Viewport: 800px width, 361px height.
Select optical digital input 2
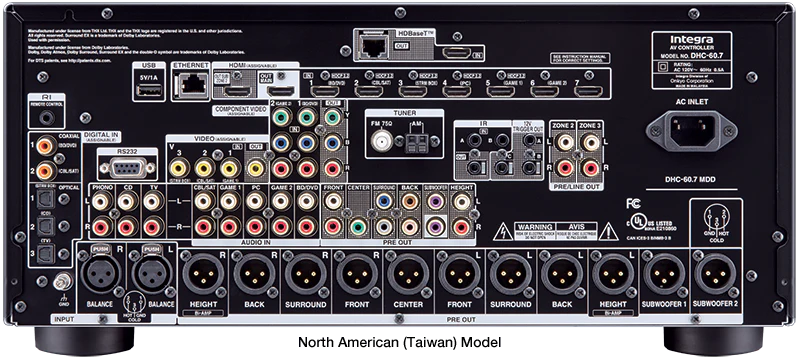point(45,226)
